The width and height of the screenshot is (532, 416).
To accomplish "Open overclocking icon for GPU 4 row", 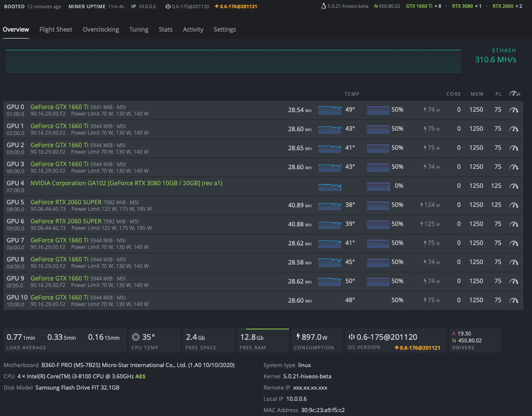I will coord(514,186).
